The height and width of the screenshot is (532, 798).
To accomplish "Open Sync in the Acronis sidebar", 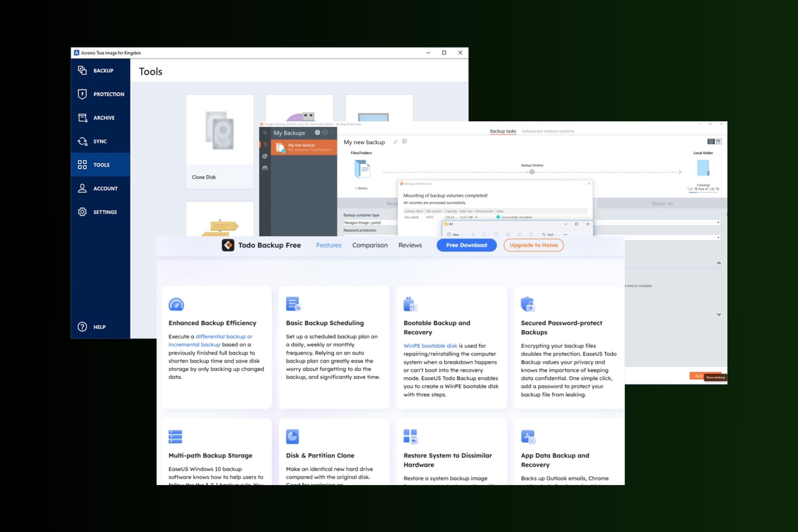I will (100, 141).
